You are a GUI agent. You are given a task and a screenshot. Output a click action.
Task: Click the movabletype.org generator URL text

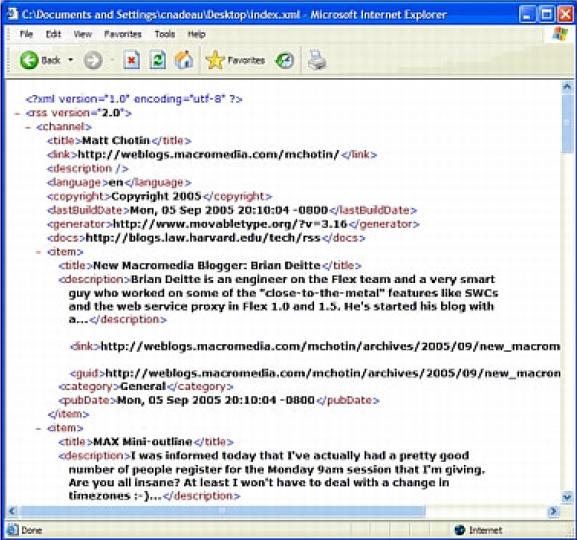230,224
